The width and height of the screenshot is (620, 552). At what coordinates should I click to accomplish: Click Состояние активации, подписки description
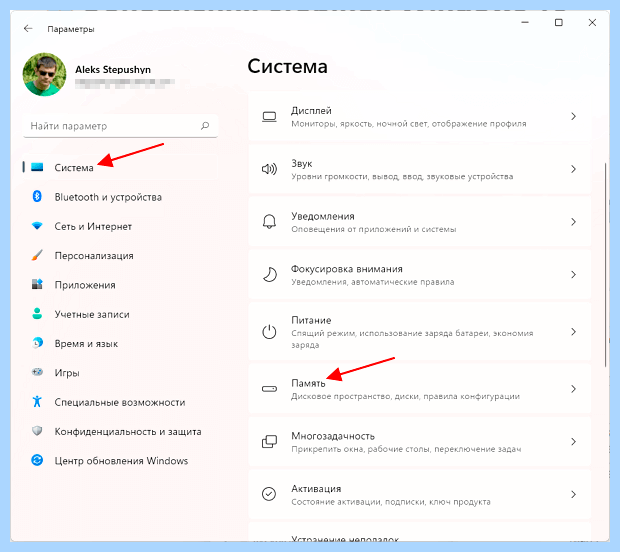coord(391,502)
